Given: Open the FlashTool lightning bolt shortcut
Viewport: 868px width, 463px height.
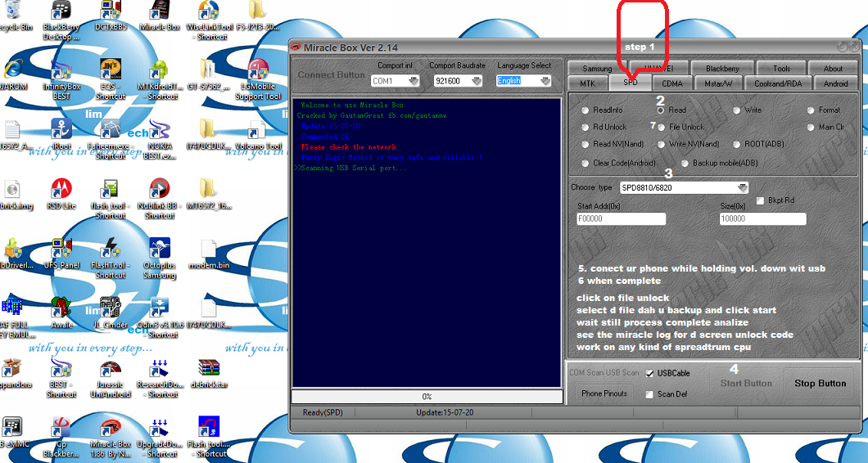Looking at the screenshot, I should pos(111,249).
